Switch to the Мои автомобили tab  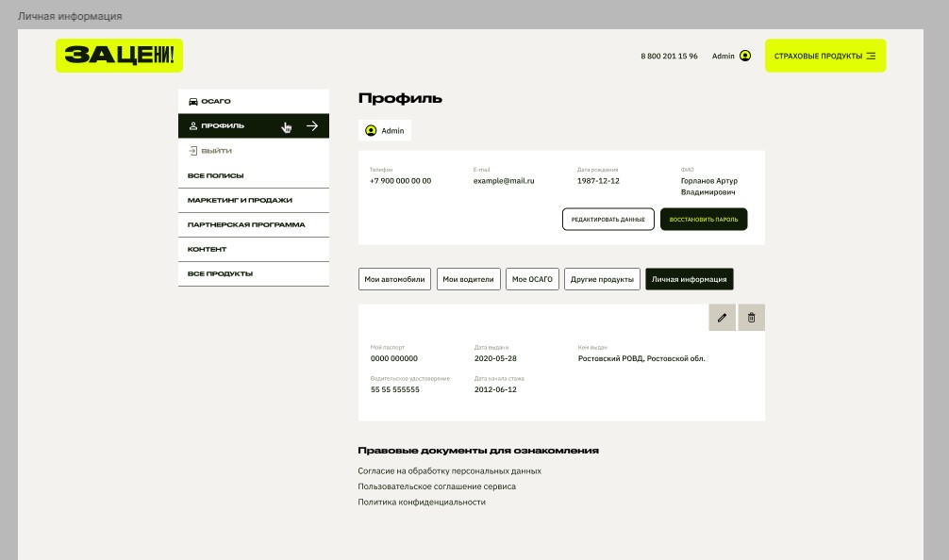394,279
